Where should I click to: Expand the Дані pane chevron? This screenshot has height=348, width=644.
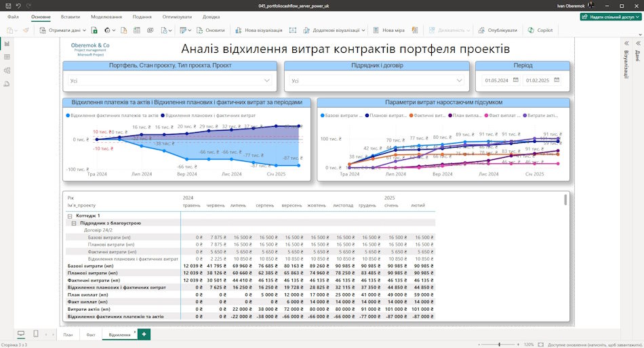tap(638, 43)
